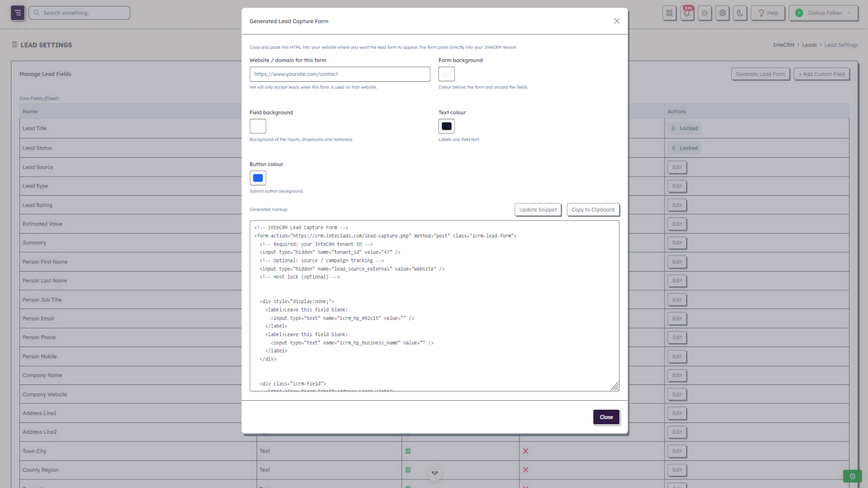The width and height of the screenshot is (868, 488).
Task: Open Lead Settings in the breadcrumb trail
Action: click(841, 45)
